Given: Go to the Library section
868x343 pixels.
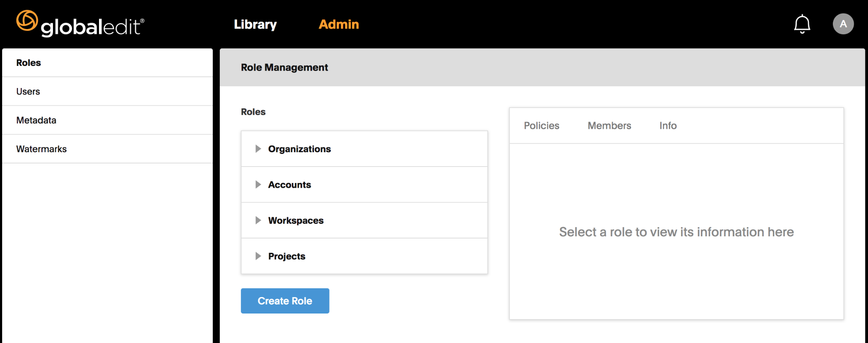Looking at the screenshot, I should pyautogui.click(x=255, y=24).
